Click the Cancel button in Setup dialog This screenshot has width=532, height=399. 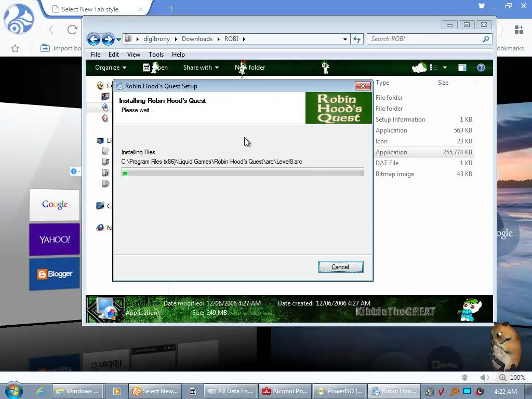340,267
